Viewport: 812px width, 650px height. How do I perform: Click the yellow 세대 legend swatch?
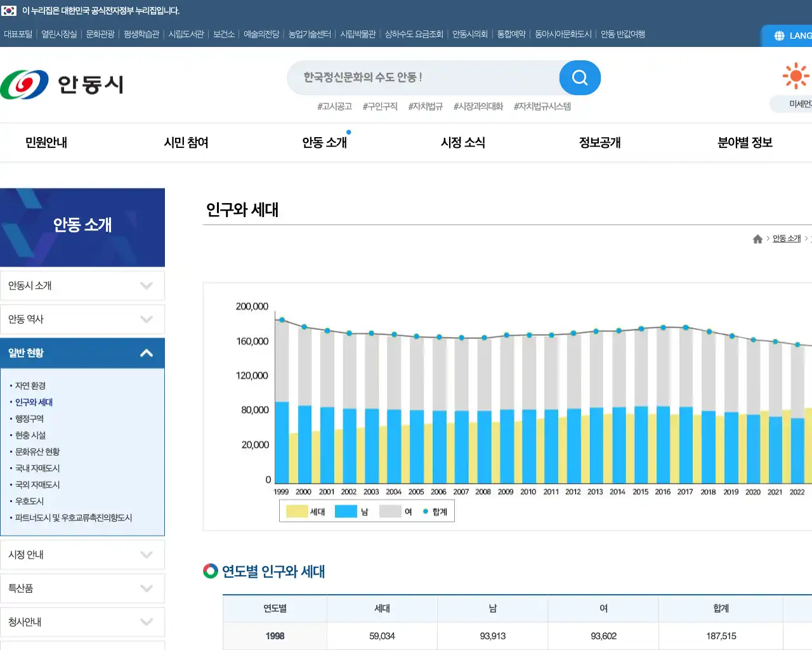coord(297,512)
